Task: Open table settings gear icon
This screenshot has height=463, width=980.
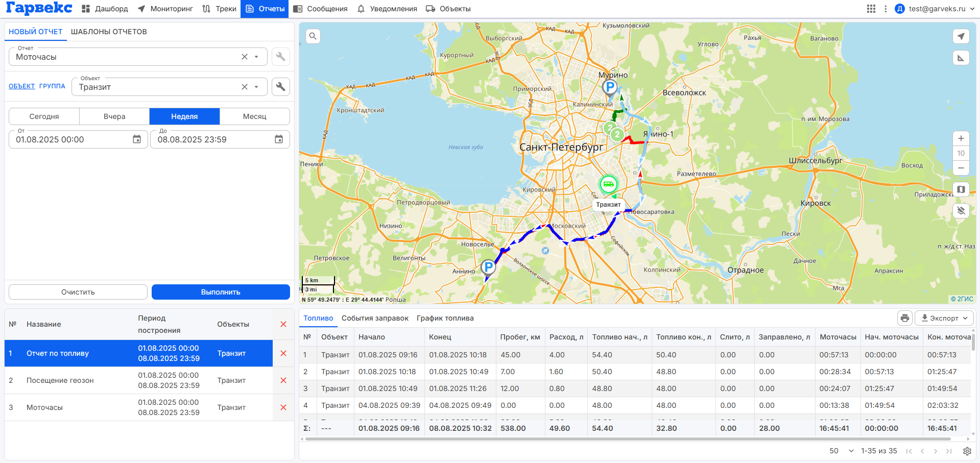Action: pyautogui.click(x=967, y=451)
